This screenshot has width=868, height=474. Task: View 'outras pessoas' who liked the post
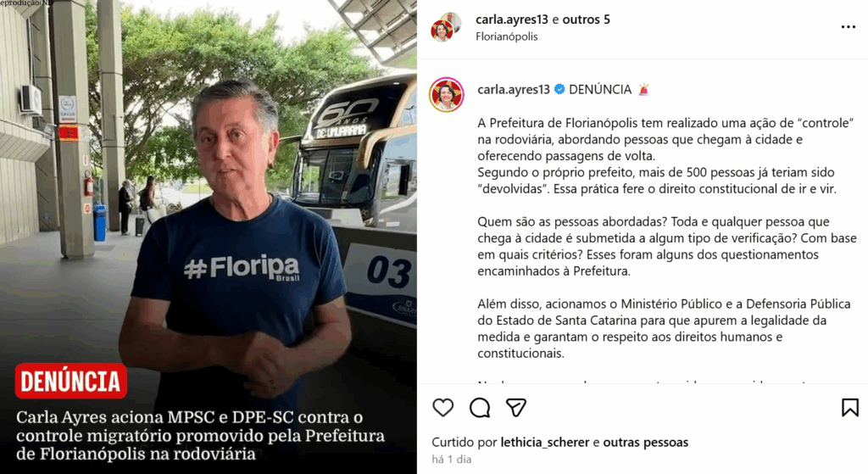645,443
